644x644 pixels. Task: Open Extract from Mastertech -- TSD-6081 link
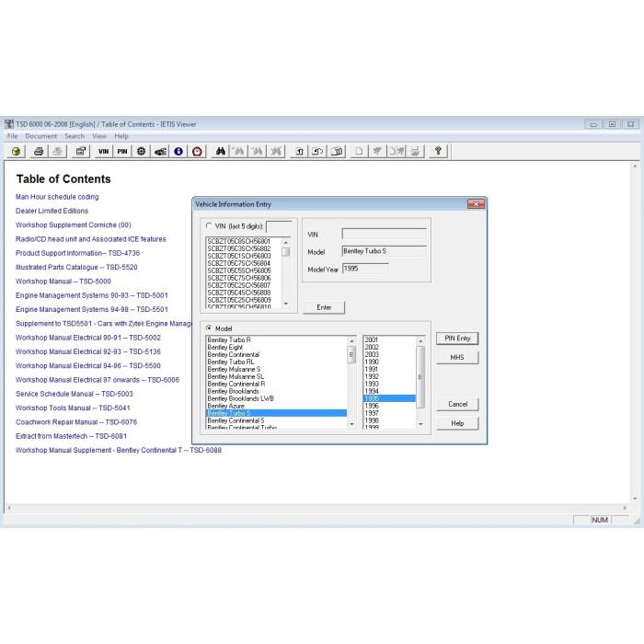point(71,436)
